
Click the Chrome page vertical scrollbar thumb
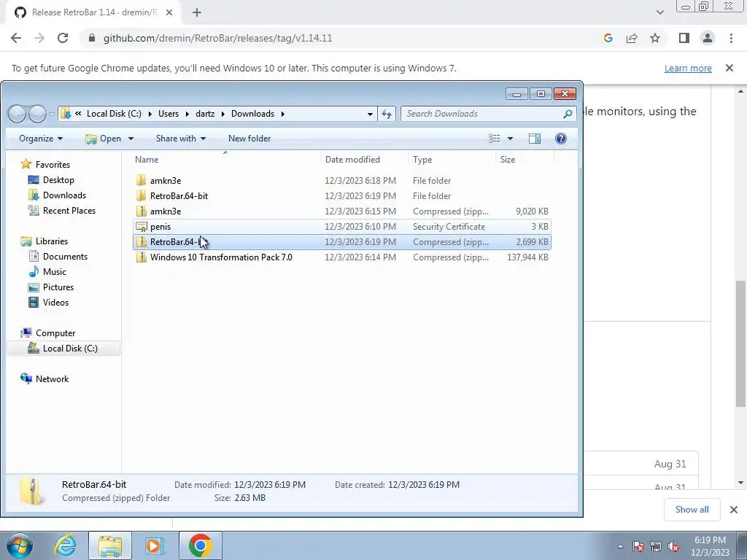click(740, 344)
